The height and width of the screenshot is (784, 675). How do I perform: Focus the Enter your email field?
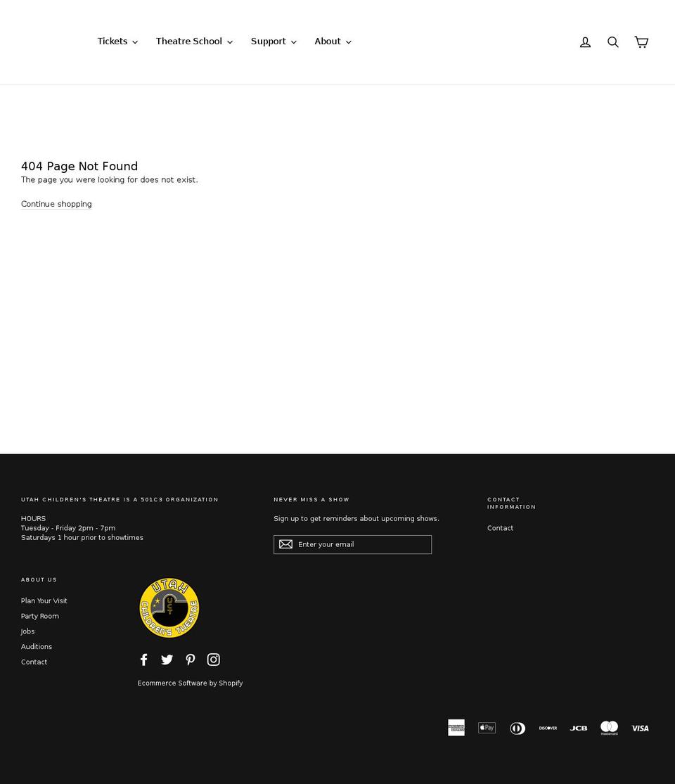(352, 544)
